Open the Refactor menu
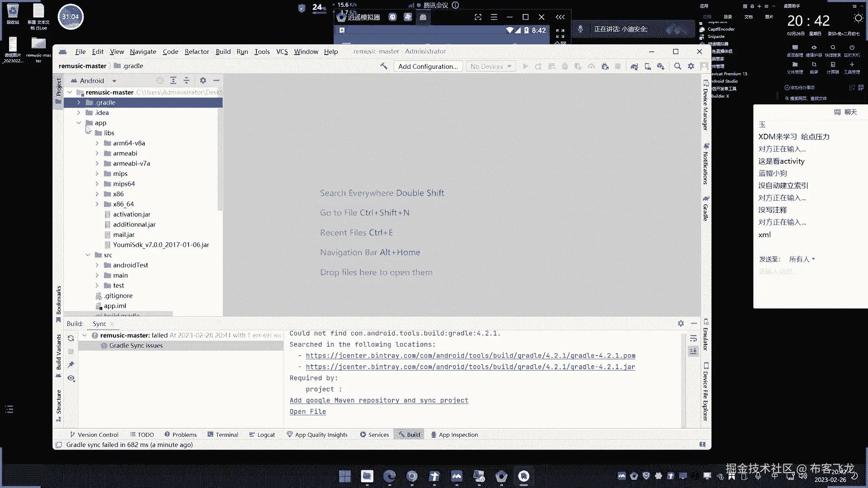Image resolution: width=868 pixels, height=488 pixels. pos(197,52)
